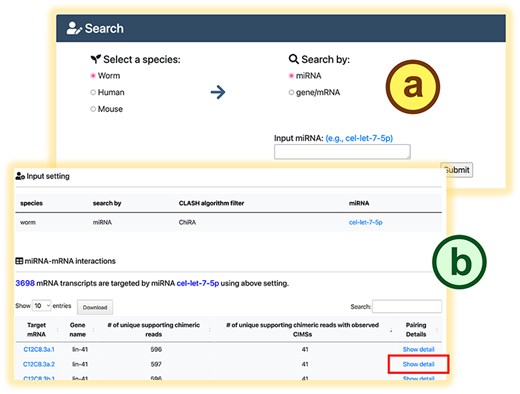Open cel-let-7-5p link in interactions summary
The width and height of the screenshot is (520, 394).
pyautogui.click(x=198, y=283)
